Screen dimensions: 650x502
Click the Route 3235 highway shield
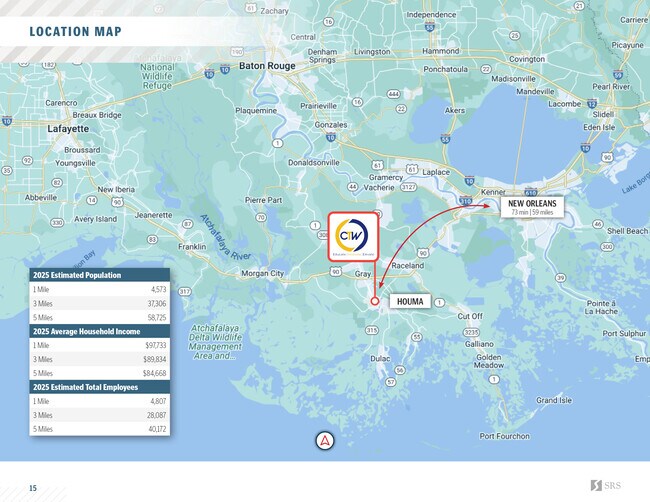pyautogui.click(x=472, y=330)
